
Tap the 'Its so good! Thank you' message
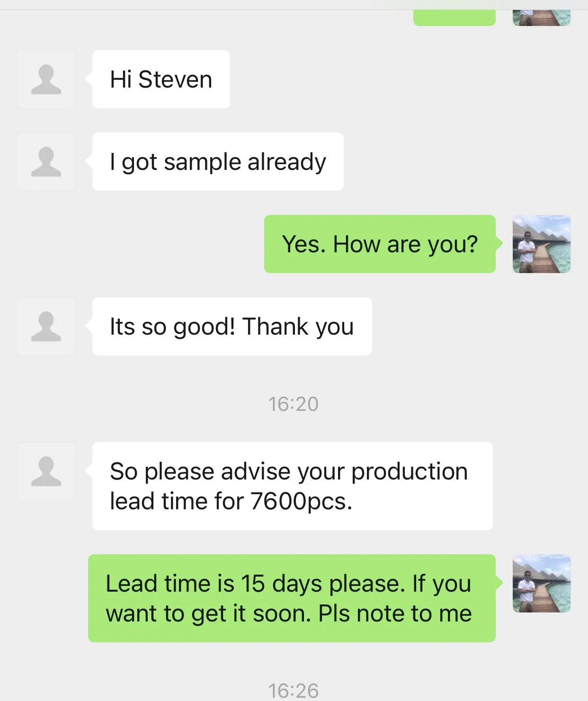[232, 327]
